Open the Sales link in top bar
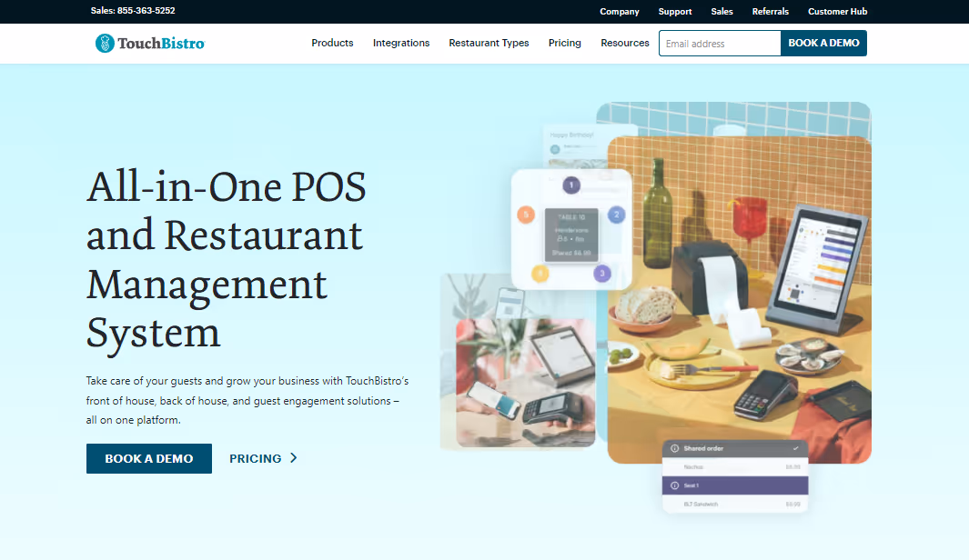The image size is (969, 560). coord(722,12)
